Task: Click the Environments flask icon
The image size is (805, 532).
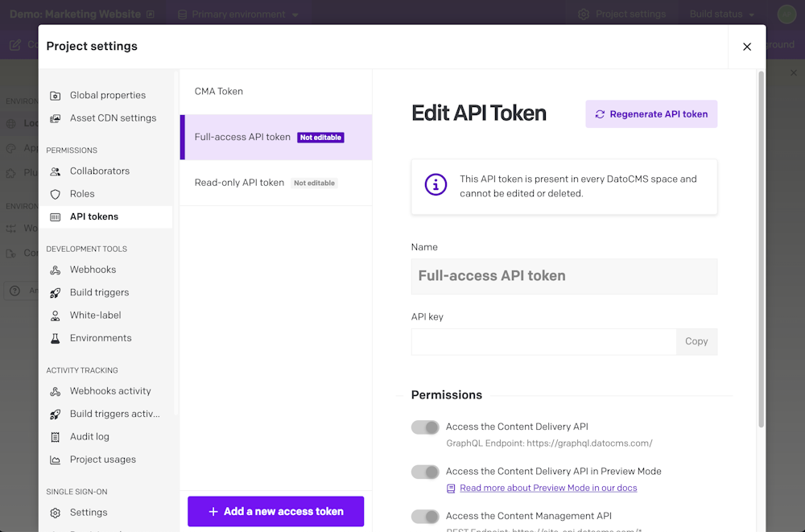Action: click(x=56, y=339)
